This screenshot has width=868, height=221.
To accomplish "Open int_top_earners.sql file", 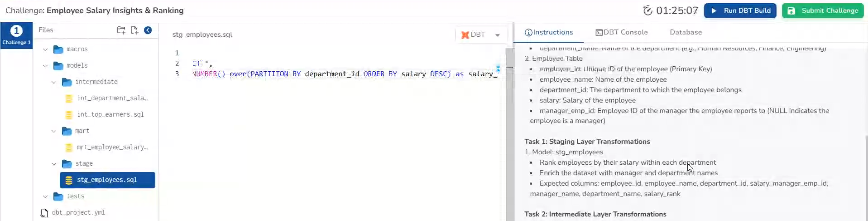I will point(110,115).
